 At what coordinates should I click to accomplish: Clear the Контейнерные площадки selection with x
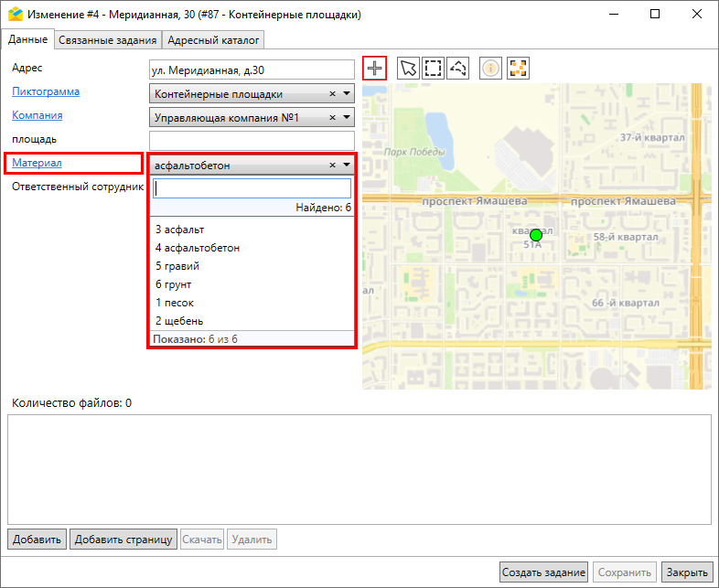(x=333, y=94)
